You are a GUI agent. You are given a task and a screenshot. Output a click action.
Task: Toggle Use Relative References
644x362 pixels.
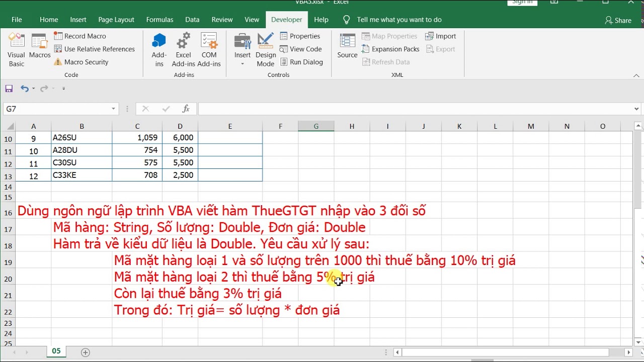pos(95,49)
